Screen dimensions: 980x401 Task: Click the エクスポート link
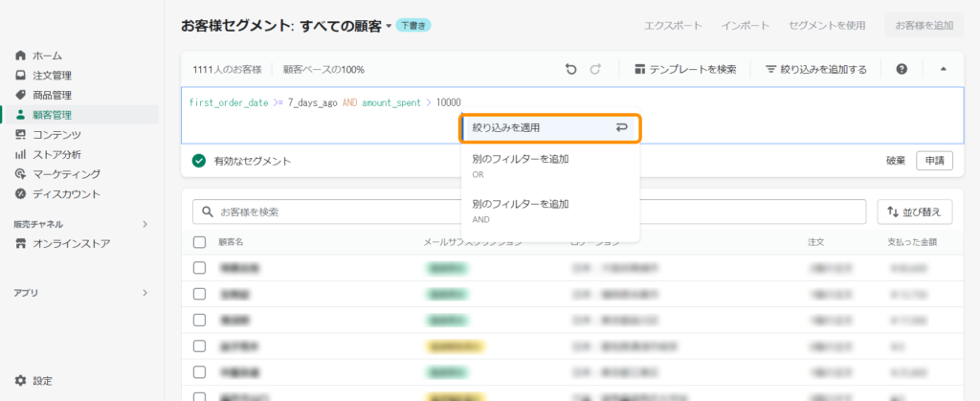click(x=674, y=25)
